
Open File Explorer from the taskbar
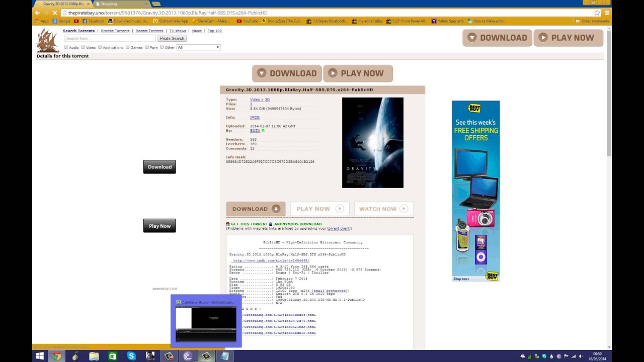(94, 356)
